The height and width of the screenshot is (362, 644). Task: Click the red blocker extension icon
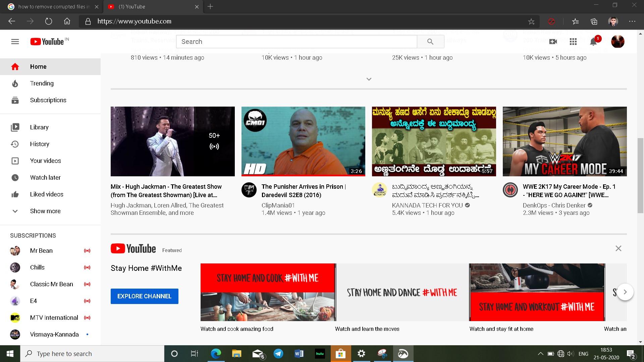(551, 21)
